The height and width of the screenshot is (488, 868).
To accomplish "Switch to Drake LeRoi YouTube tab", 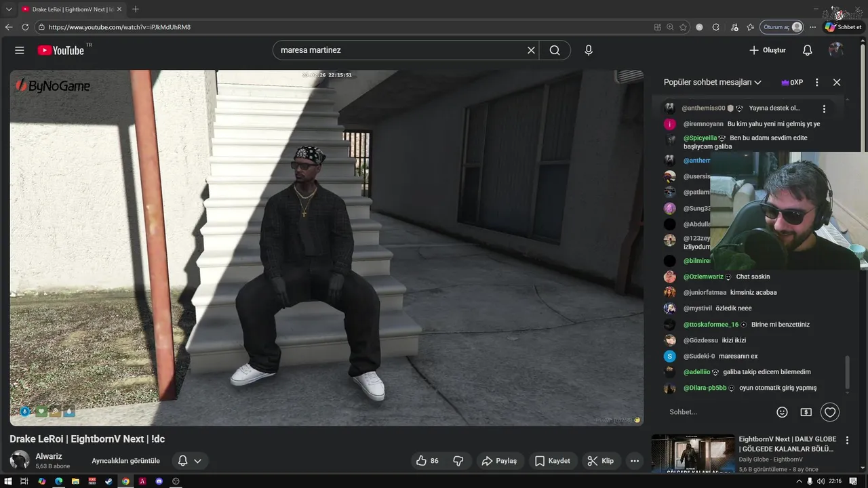I will [71, 9].
